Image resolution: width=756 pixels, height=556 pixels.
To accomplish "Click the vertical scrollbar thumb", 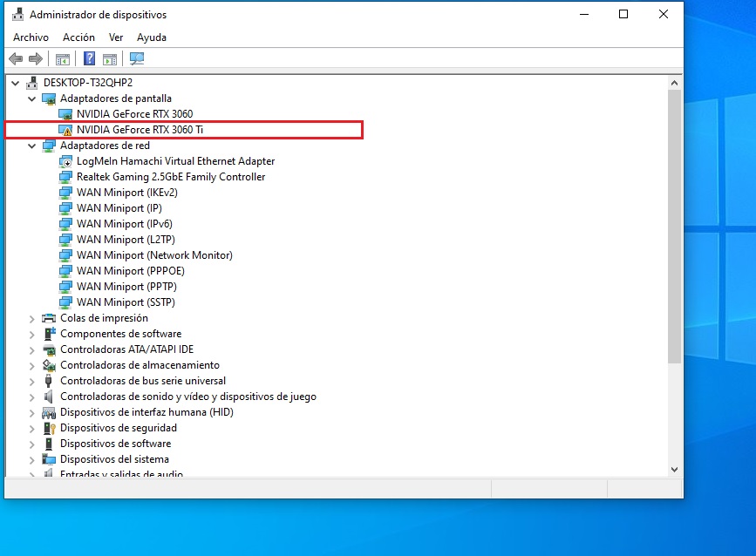I will pyautogui.click(x=675, y=227).
